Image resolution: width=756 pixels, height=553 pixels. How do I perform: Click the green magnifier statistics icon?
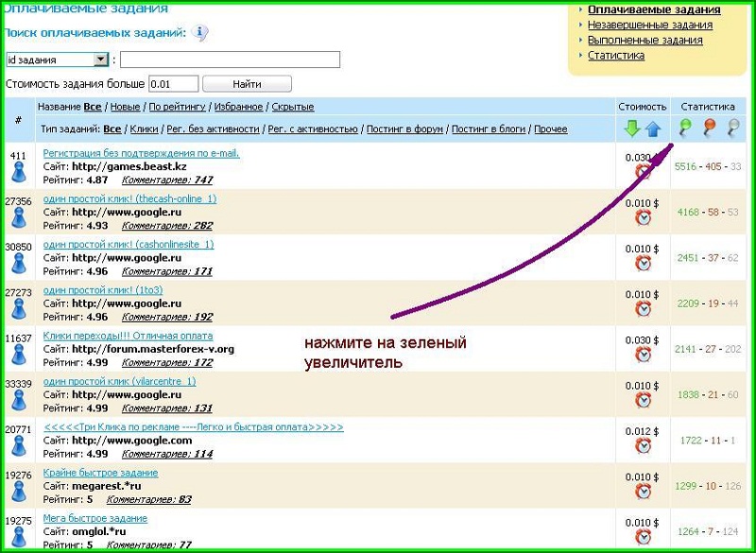[x=684, y=128]
